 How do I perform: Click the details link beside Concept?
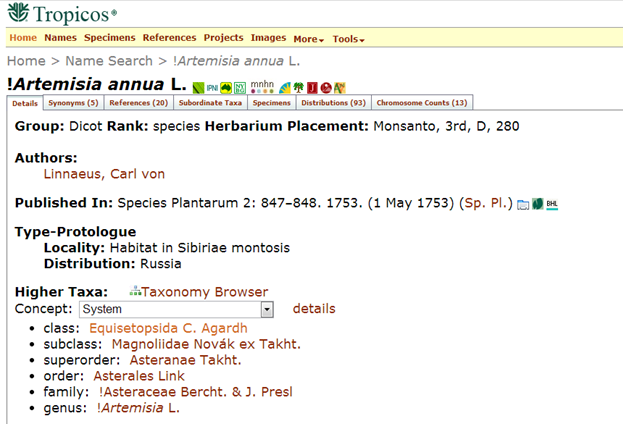pyautogui.click(x=314, y=309)
